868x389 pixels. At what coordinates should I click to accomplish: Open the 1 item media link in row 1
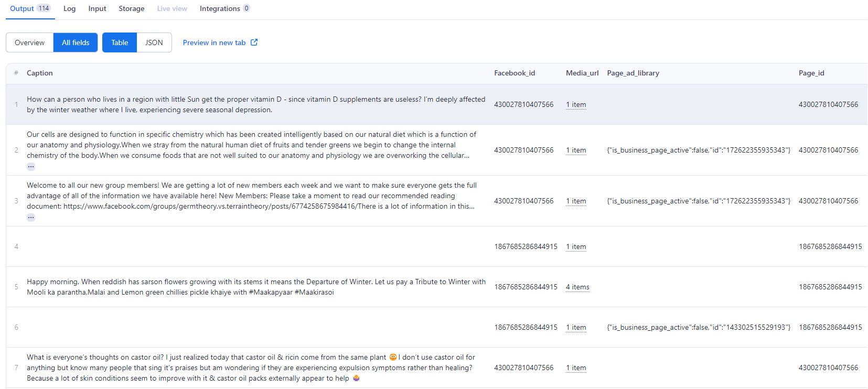pyautogui.click(x=576, y=104)
